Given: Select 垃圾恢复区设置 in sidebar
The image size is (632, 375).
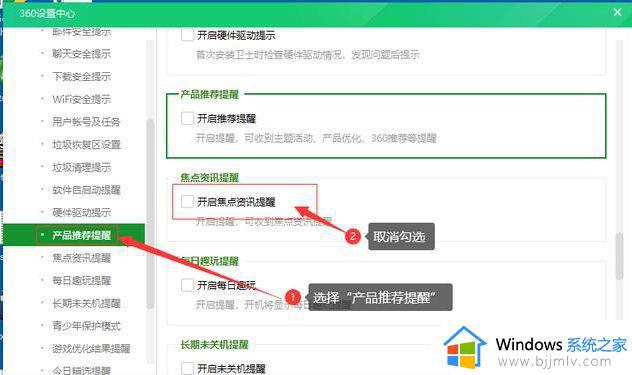Looking at the screenshot, I should pyautogui.click(x=86, y=144).
